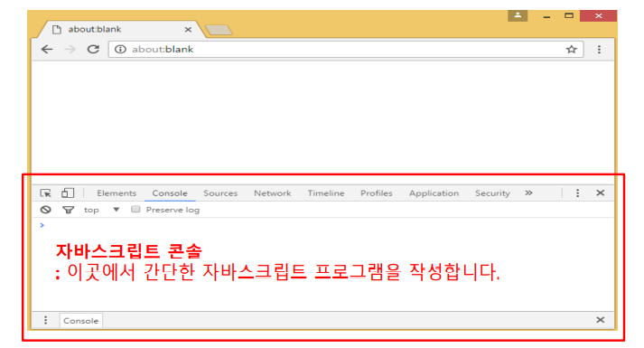Open the Profiles panel
Viewport: 644px width, 348px height.
[377, 193]
